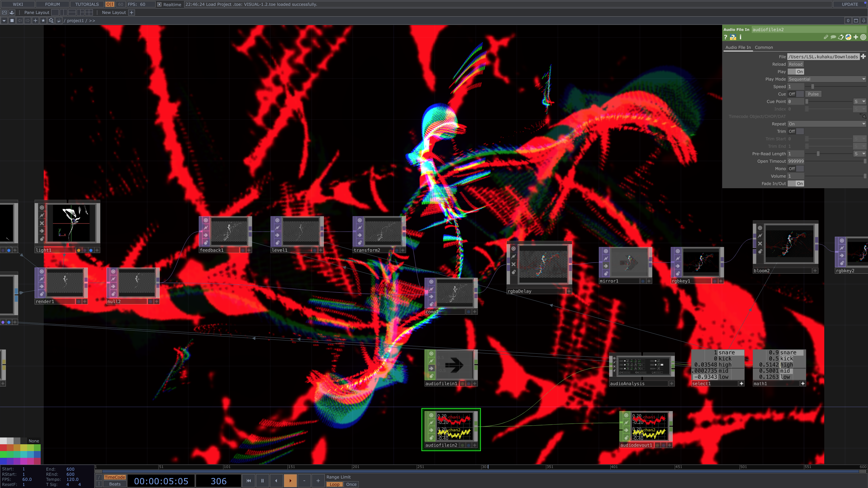
Task: Select the pencil edit icon on the Audio File In panel
Action: click(x=826, y=37)
